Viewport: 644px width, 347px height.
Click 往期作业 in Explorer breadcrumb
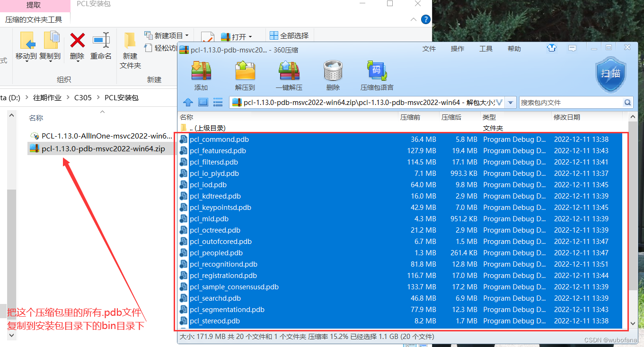pyautogui.click(x=47, y=98)
